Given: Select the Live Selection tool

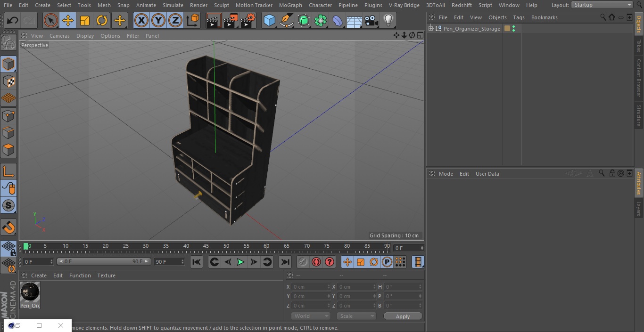Looking at the screenshot, I should [x=51, y=21].
